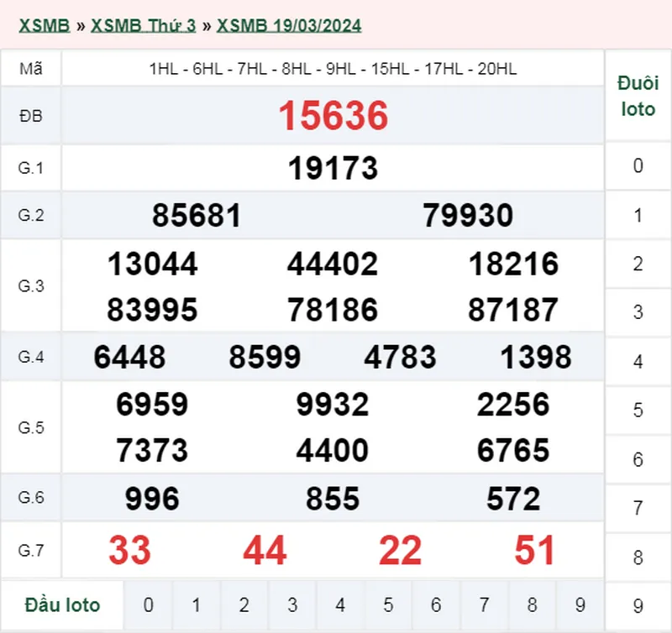Choose digit 5 in Đầu loto row
Screen dimensions: 672x633
pyautogui.click(x=388, y=604)
